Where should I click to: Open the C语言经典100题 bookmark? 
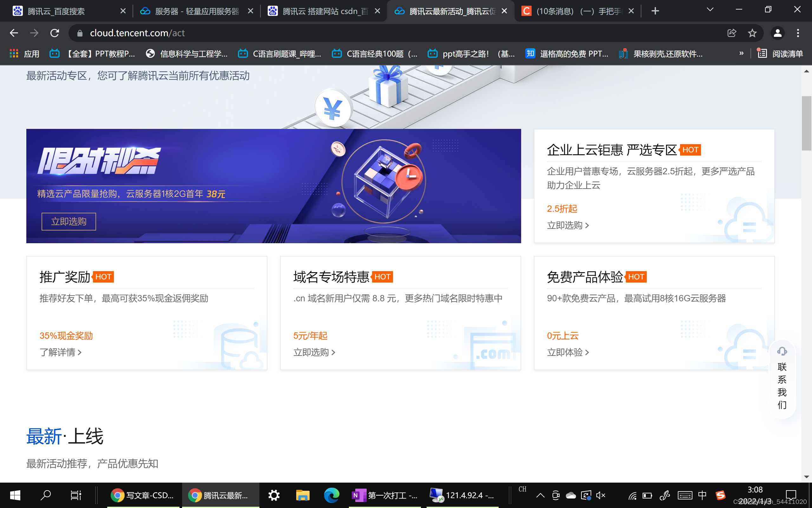(375, 53)
